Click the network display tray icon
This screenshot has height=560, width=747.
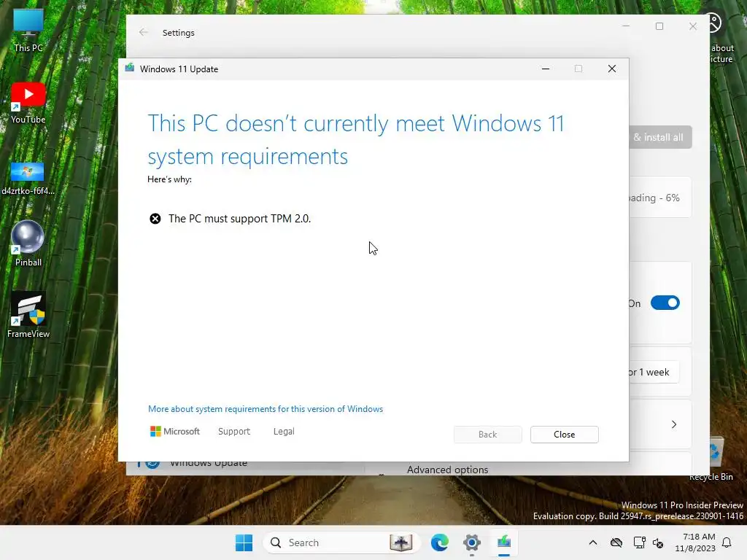pos(639,542)
